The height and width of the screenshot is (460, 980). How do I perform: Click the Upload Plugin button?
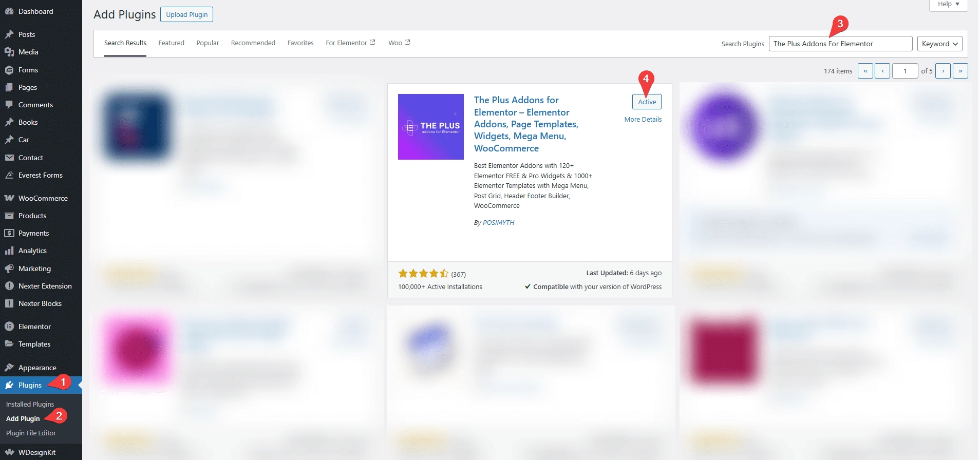[x=186, y=14]
